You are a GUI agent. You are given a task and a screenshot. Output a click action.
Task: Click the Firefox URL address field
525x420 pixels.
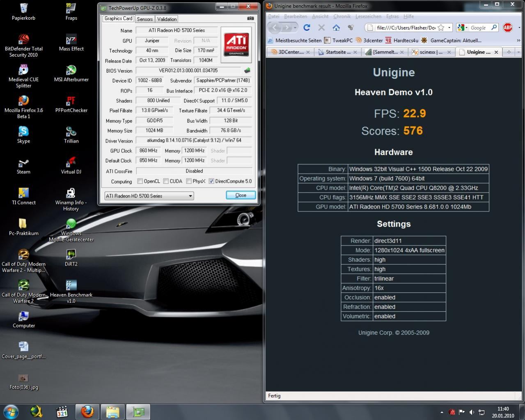(x=406, y=28)
